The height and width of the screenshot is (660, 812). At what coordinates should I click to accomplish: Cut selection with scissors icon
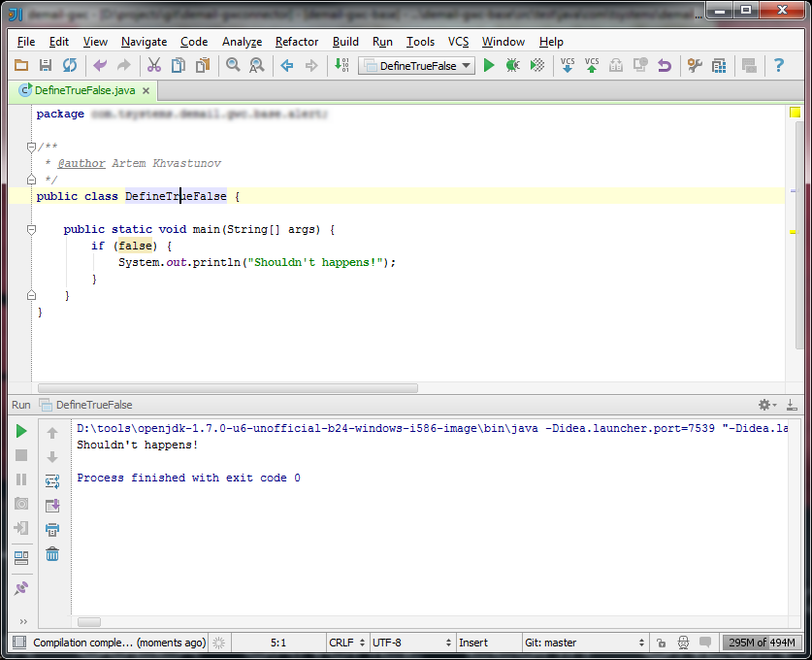[154, 65]
